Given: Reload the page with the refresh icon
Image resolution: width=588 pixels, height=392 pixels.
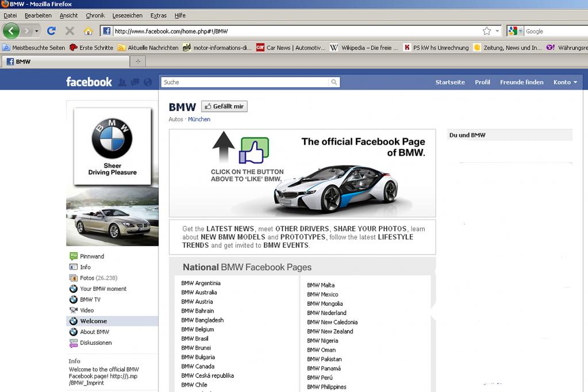Looking at the screenshot, I should coord(51,31).
